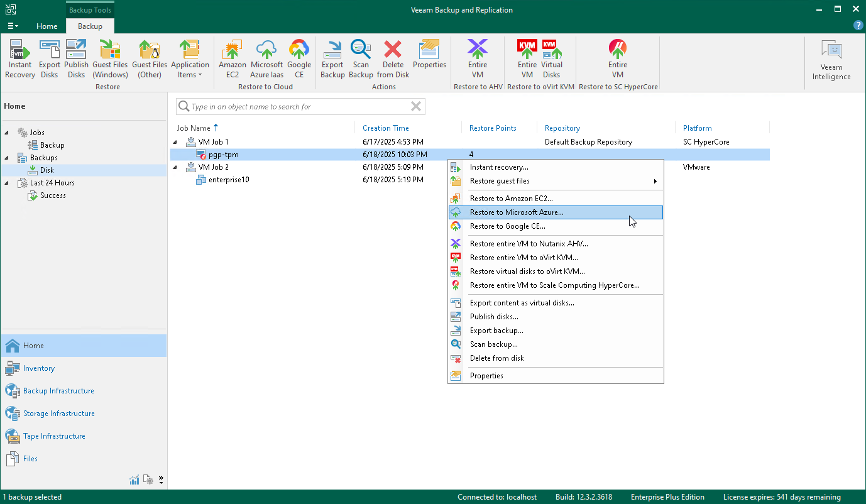This screenshot has width=866, height=504.
Task: Open the help question mark icon
Action: pos(858,26)
